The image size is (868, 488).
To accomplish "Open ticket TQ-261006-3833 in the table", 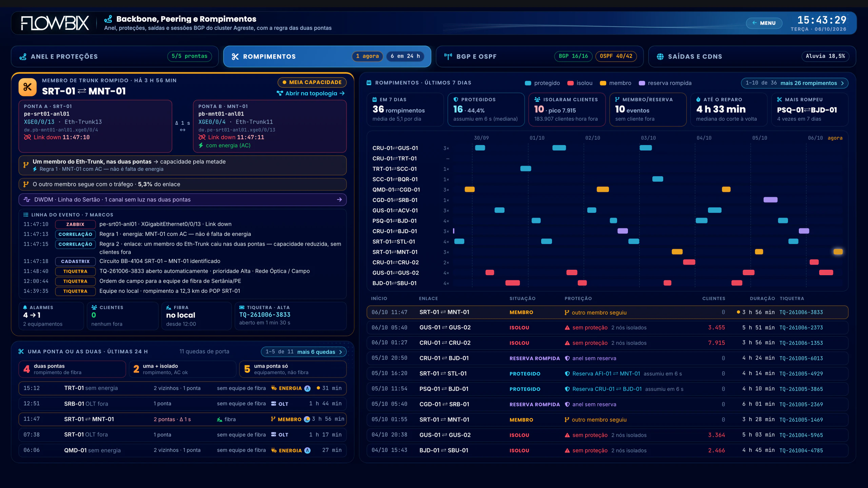I will tap(801, 312).
